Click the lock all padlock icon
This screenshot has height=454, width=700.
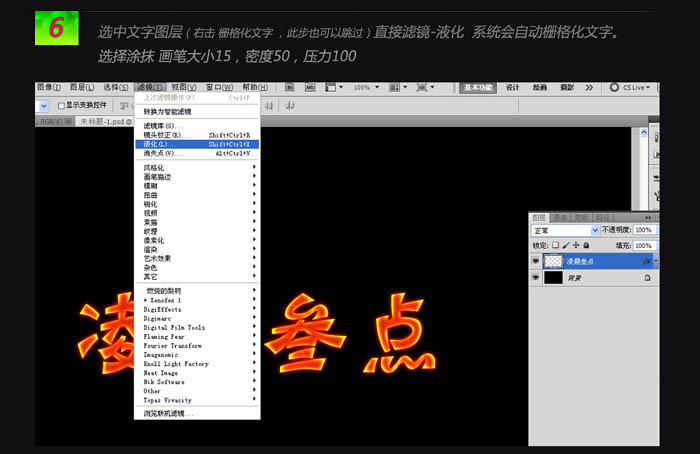click(587, 245)
